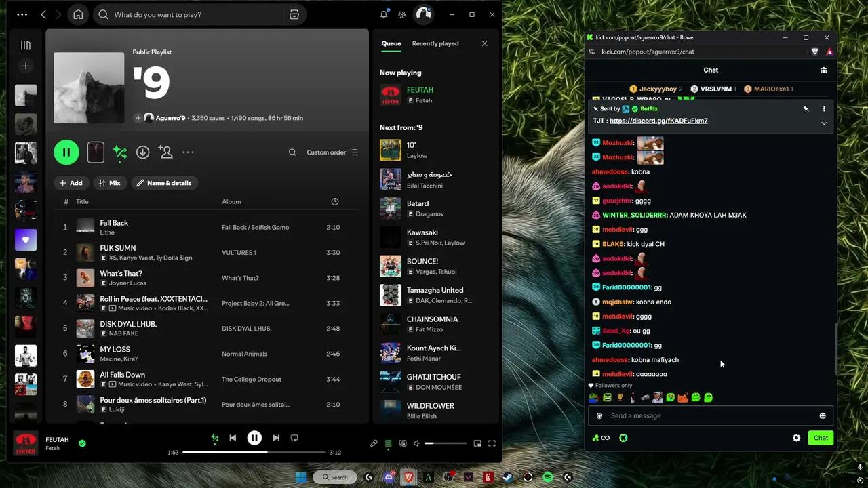Open More options for the '9 playlist

(188, 152)
